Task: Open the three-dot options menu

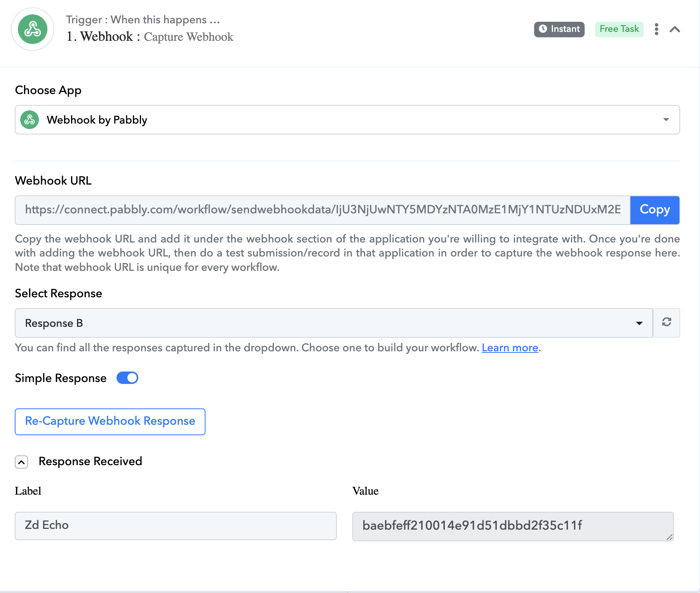Action: coord(656,29)
